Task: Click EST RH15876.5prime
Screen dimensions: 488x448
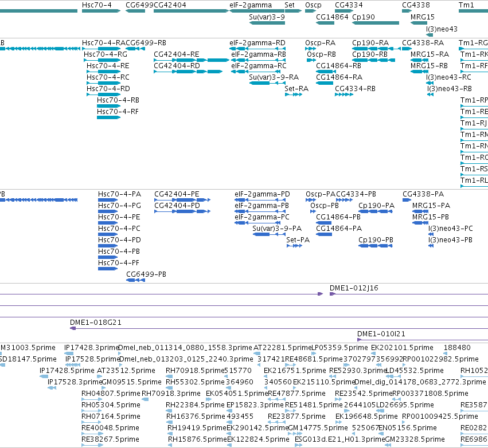Action: coord(170,445)
